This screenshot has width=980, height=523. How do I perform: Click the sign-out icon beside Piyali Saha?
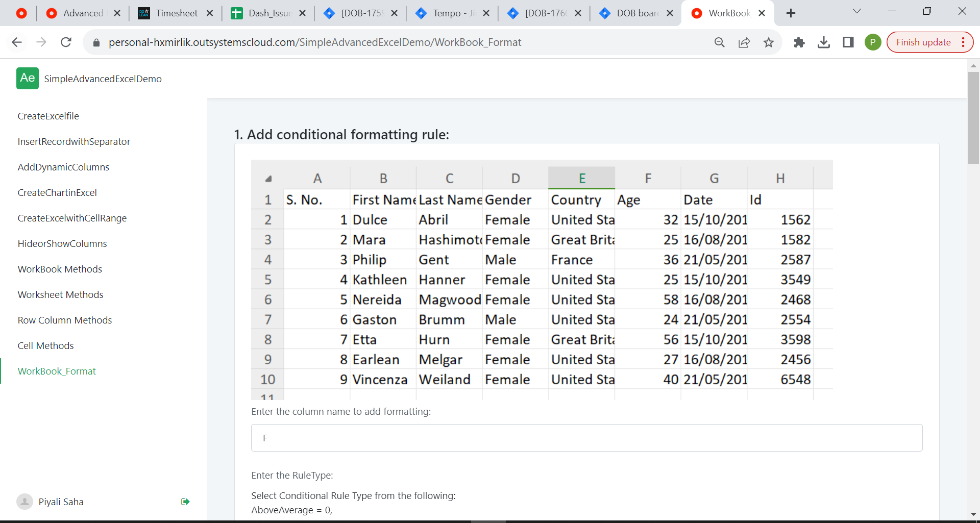pyautogui.click(x=185, y=502)
